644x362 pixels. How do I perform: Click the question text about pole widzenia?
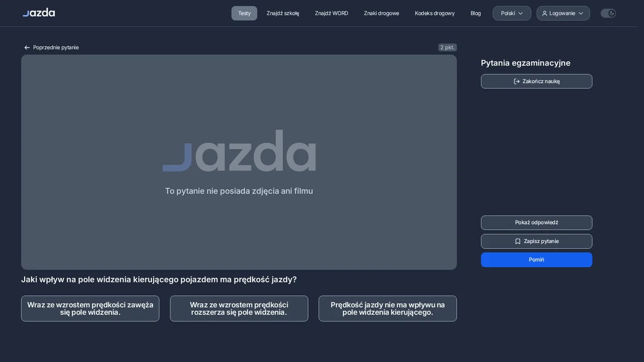pos(159,279)
